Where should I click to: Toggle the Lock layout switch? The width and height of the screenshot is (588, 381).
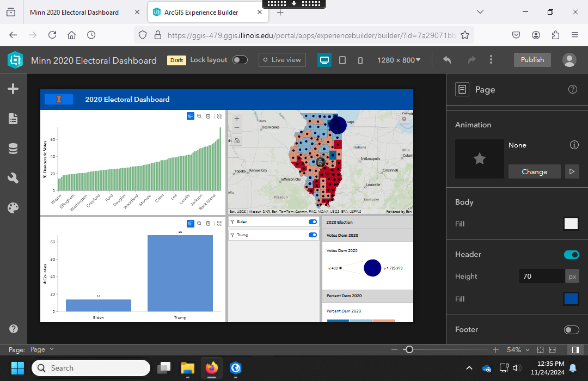point(240,60)
